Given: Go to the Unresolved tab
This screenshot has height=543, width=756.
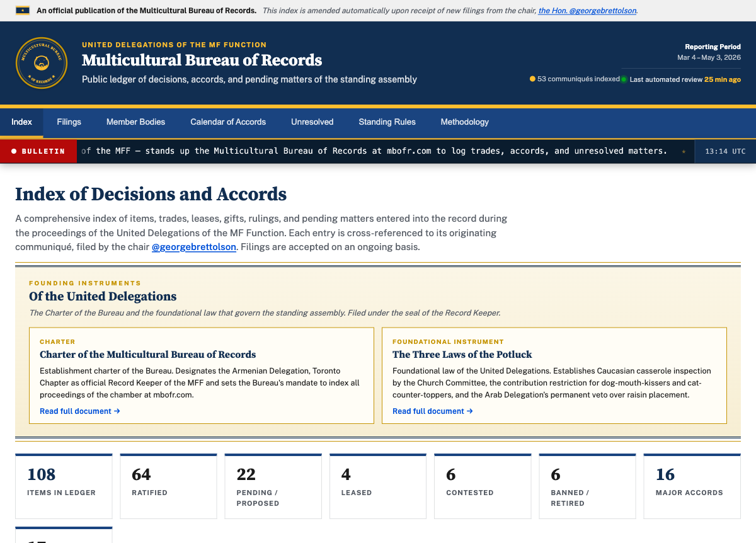Looking at the screenshot, I should pos(312,122).
